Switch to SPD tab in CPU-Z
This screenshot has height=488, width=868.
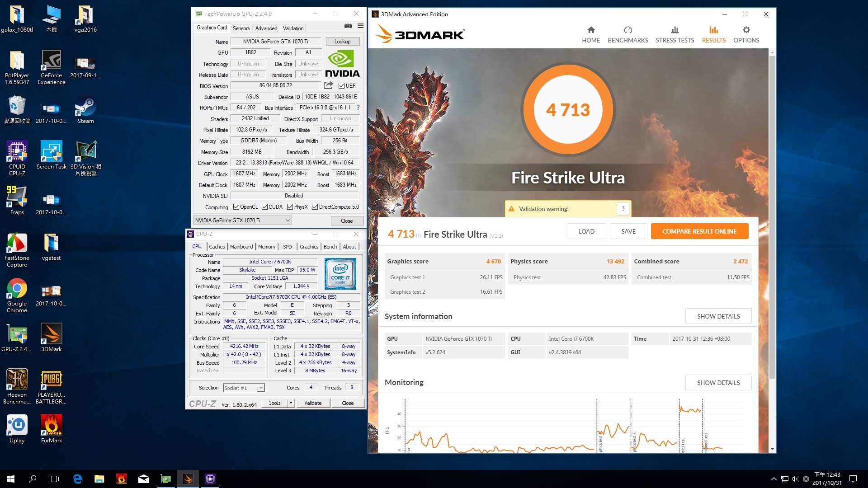pos(288,247)
